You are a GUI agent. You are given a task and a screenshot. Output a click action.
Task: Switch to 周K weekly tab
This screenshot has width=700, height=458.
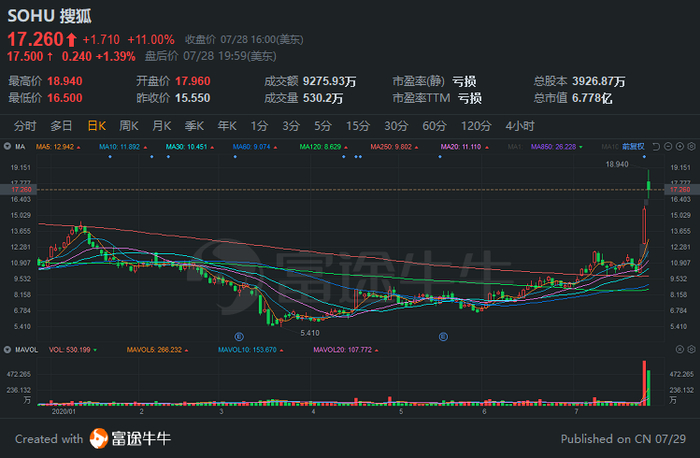point(129,126)
